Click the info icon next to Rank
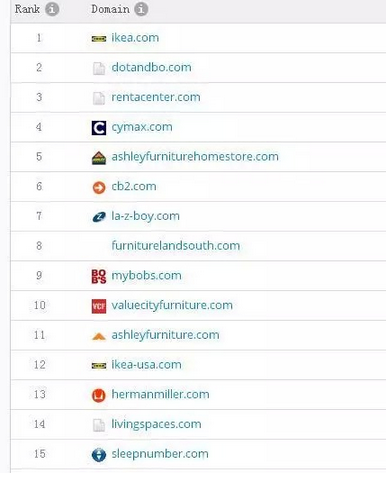 tap(52, 9)
